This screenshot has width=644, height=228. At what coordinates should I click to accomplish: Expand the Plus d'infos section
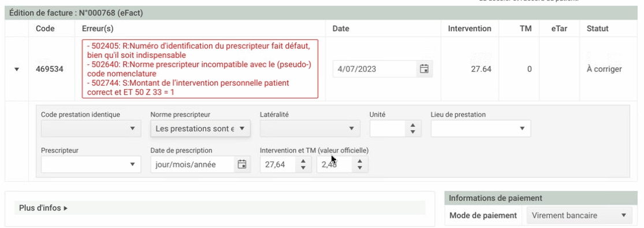click(43, 208)
